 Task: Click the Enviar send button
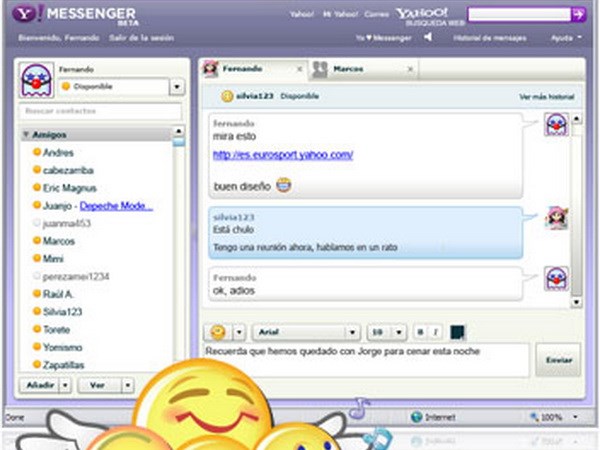click(x=557, y=359)
